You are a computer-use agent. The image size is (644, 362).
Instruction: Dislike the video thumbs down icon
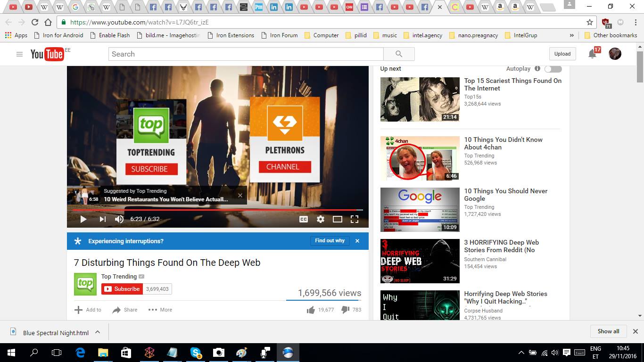pos(345,310)
